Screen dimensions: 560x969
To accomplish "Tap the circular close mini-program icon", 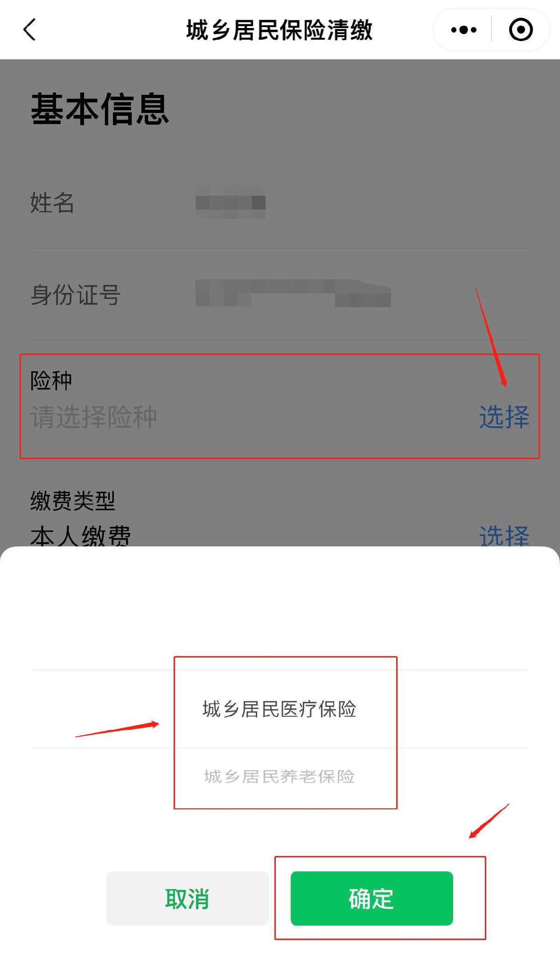I will 521,30.
